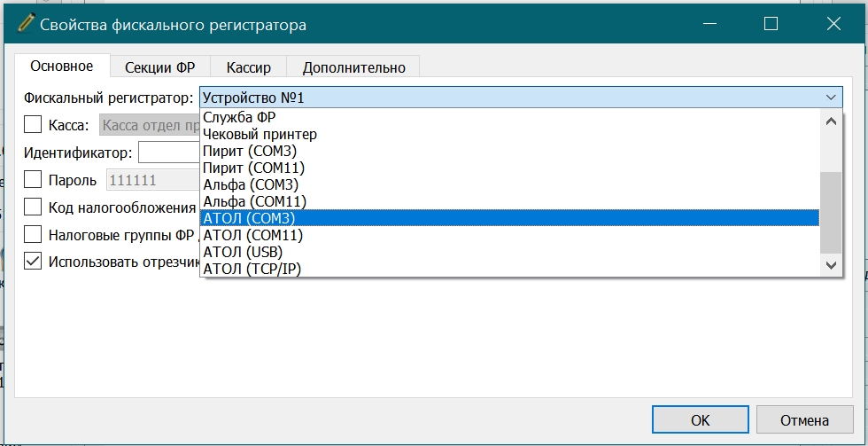This screenshot has height=446, width=868.
Task: Collapse the Фискальный регистратор combo box arrow
Action: point(831,98)
